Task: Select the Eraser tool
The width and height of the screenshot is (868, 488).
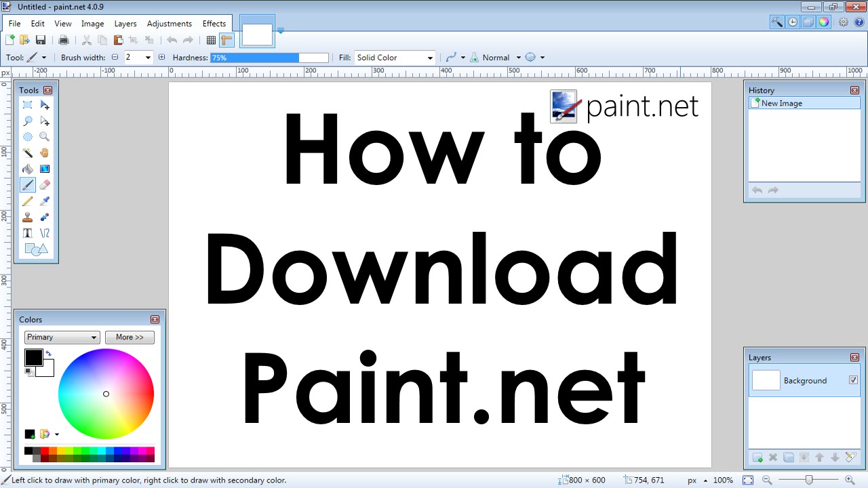Action: [x=45, y=185]
